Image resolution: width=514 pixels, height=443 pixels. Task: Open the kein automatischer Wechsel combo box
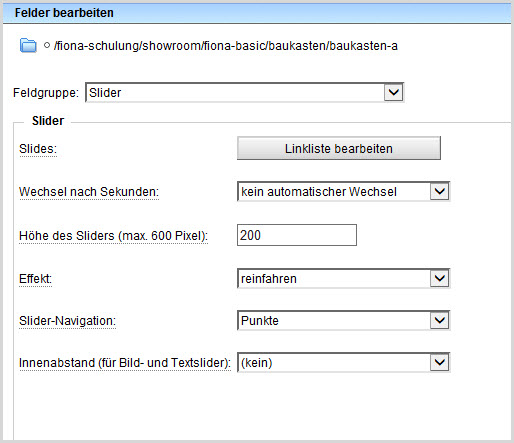click(x=343, y=192)
